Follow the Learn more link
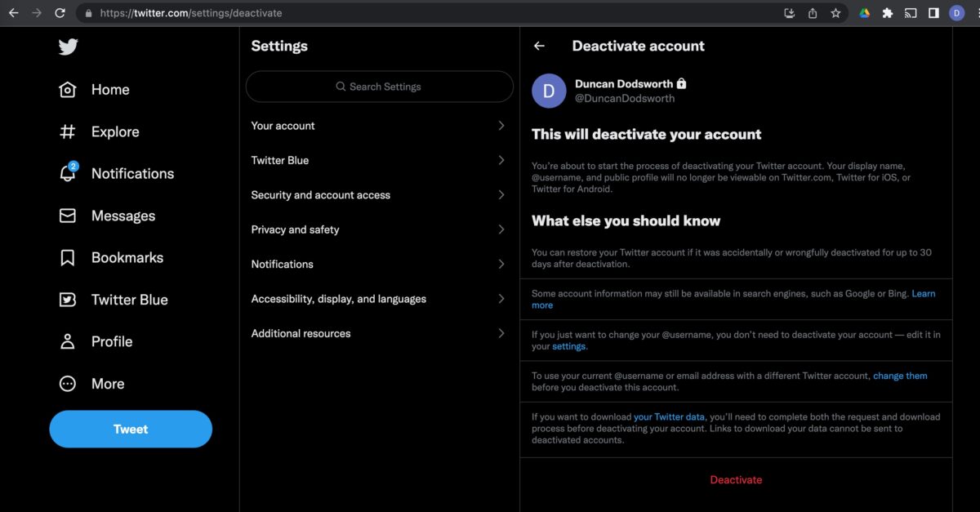This screenshot has height=512, width=980. coord(924,293)
